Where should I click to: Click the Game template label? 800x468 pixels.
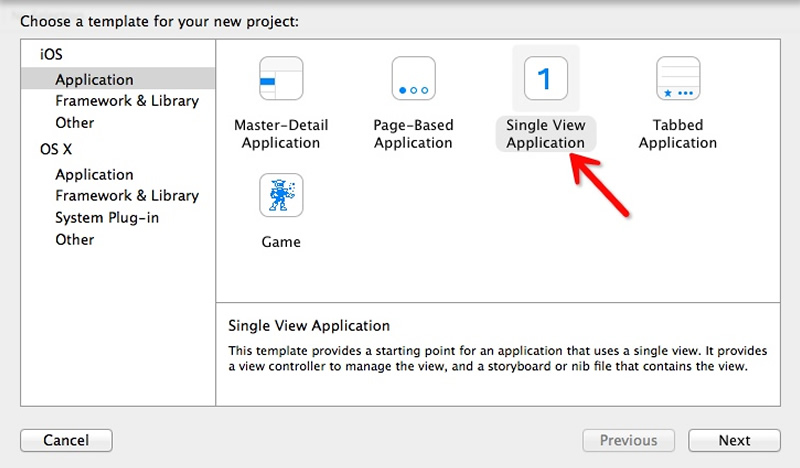281,241
